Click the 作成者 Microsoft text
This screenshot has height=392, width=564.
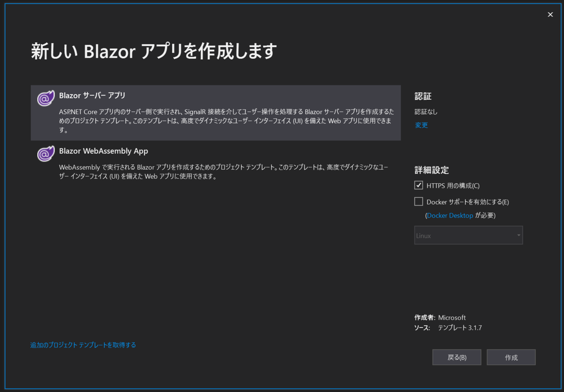click(440, 317)
